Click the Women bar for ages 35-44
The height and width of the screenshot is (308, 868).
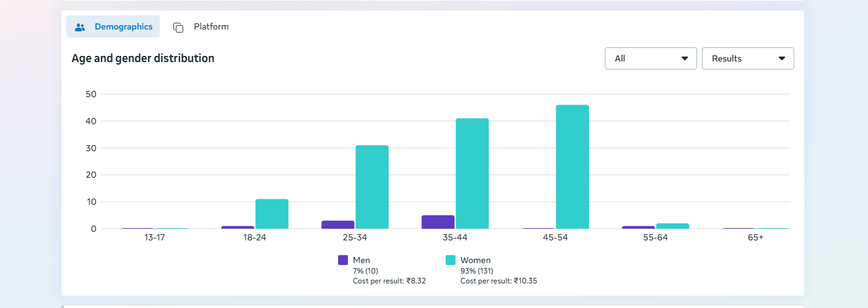click(472, 173)
